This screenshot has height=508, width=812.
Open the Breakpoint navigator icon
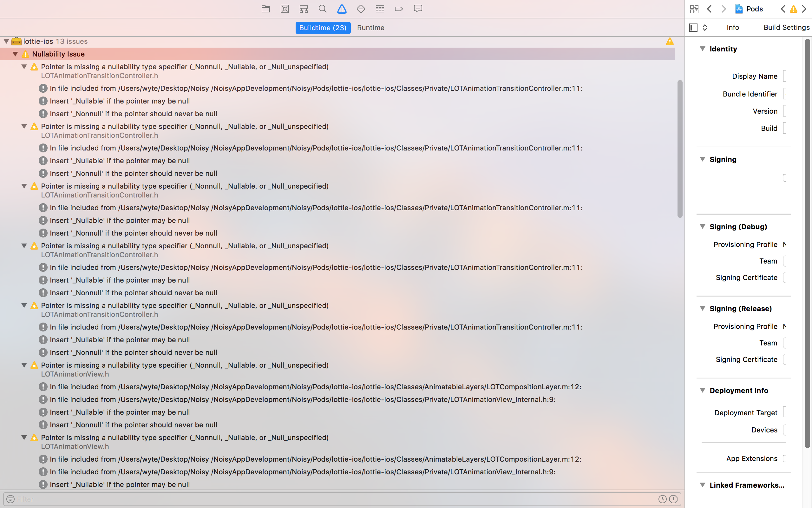pyautogui.click(x=399, y=9)
